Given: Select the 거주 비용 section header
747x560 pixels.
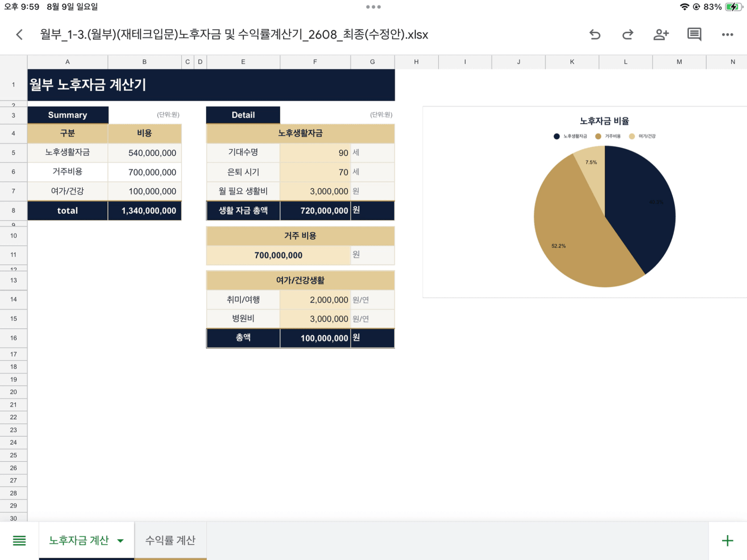Looking at the screenshot, I should point(300,236).
